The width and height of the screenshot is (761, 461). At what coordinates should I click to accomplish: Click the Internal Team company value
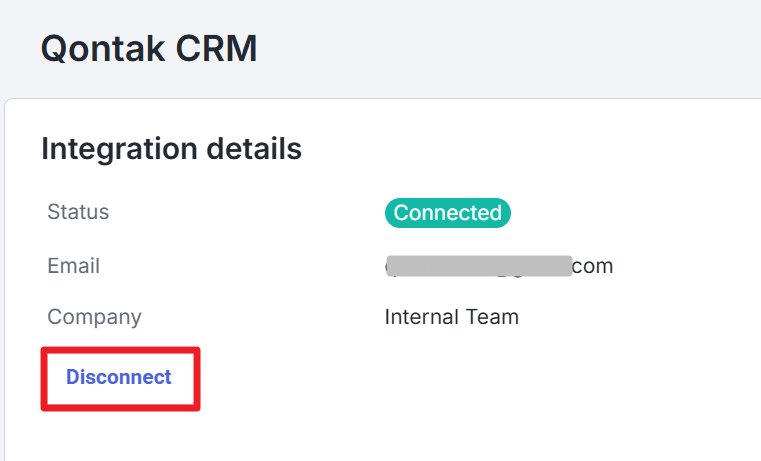tap(451, 317)
